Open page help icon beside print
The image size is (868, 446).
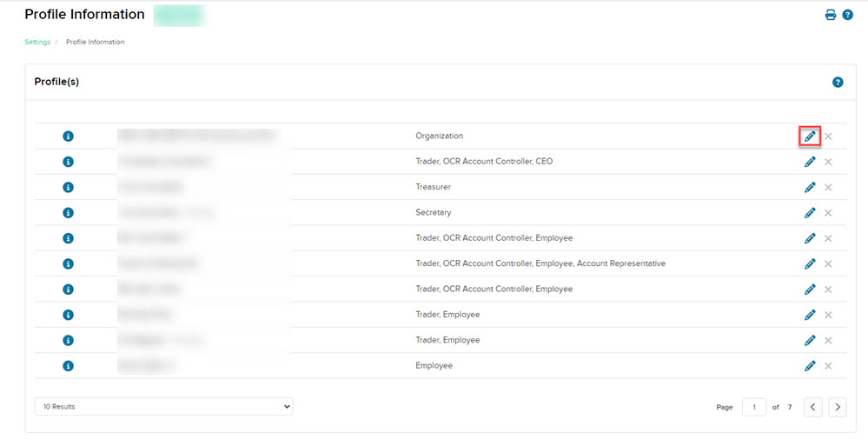point(848,15)
